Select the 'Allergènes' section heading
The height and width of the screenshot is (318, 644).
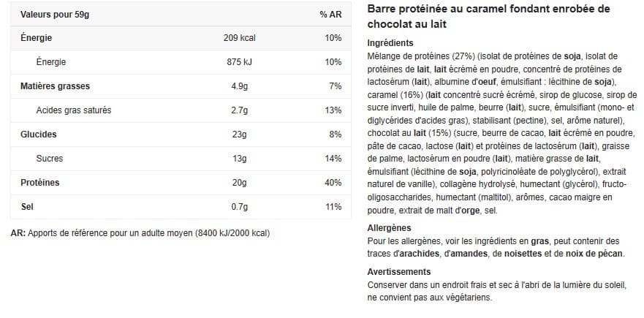[389, 227]
